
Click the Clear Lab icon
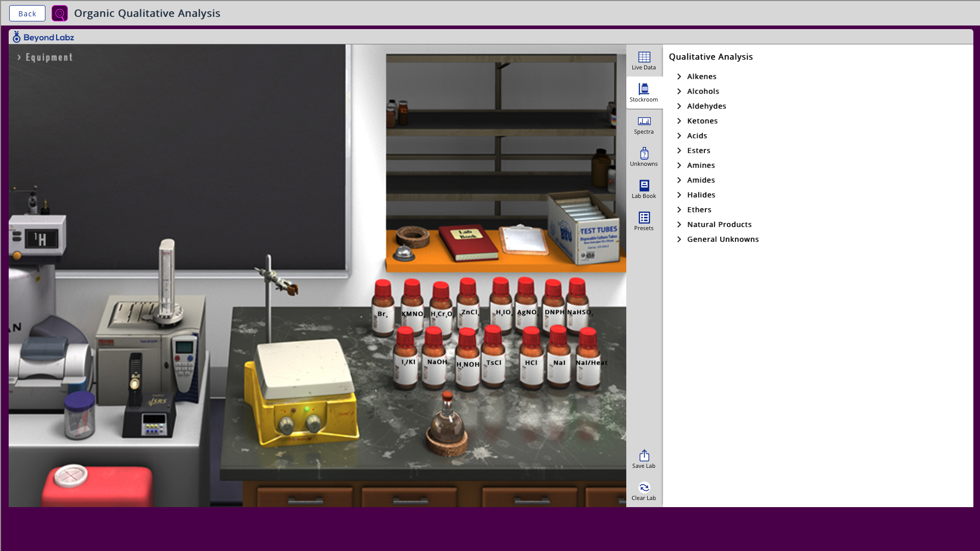click(x=644, y=491)
